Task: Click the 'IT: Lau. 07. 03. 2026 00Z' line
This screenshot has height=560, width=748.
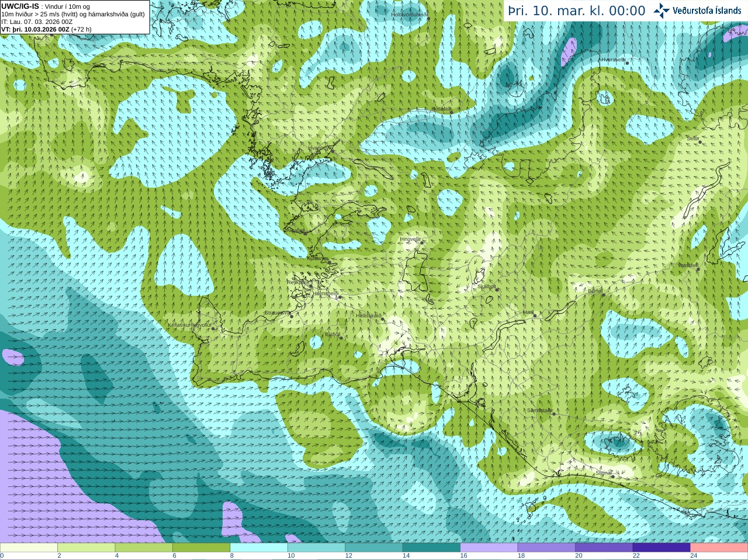Action: pyautogui.click(x=37, y=22)
